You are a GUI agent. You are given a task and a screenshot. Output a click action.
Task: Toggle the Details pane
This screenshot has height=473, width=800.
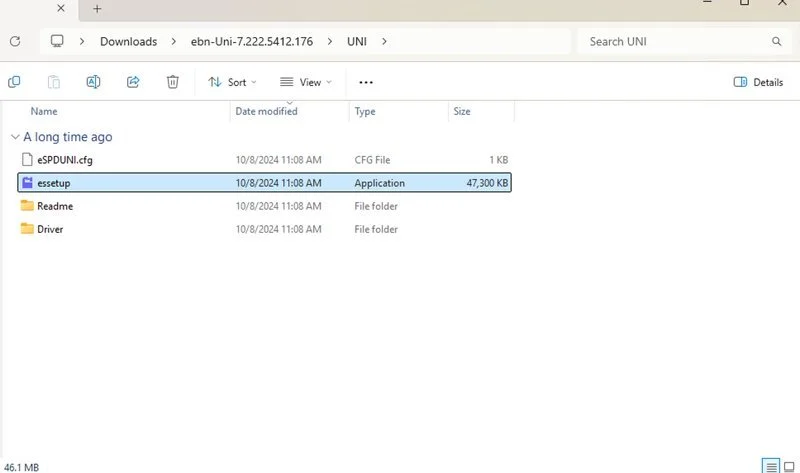pos(758,82)
